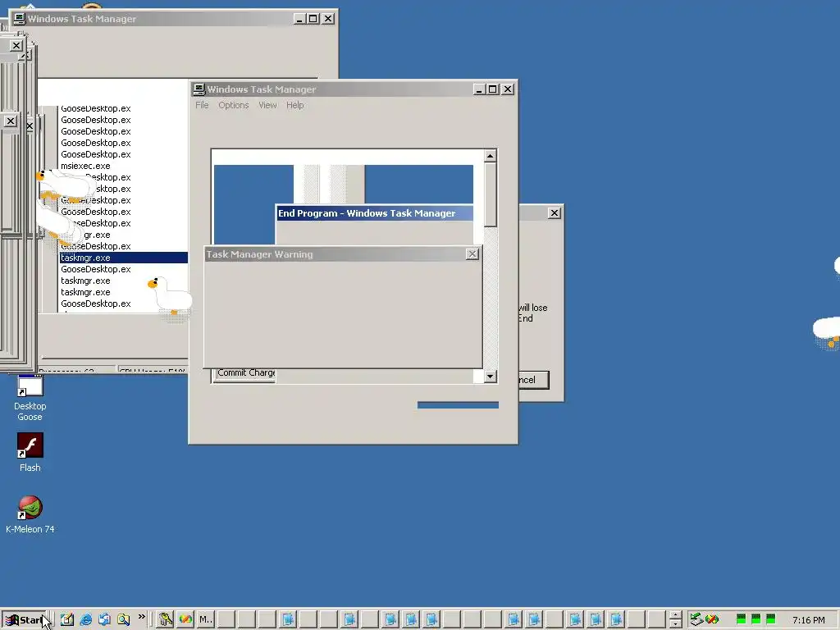Click the End Program - Windows Task Manager title

point(367,213)
